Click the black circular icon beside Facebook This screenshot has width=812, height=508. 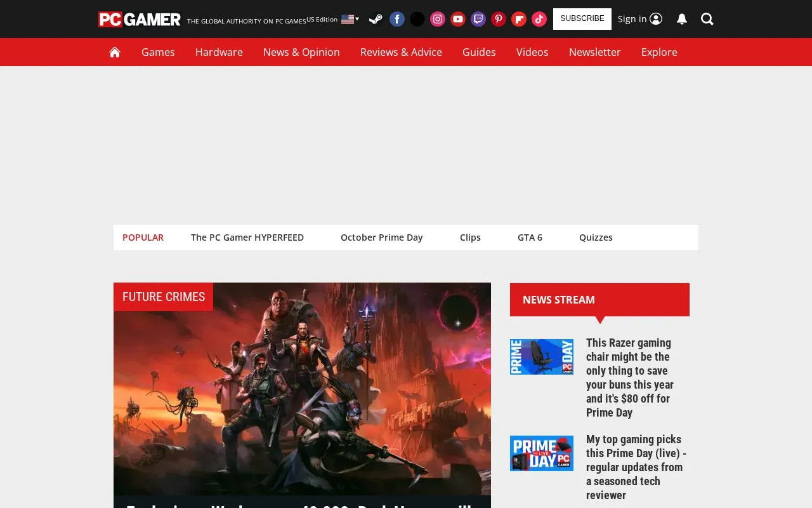417,19
